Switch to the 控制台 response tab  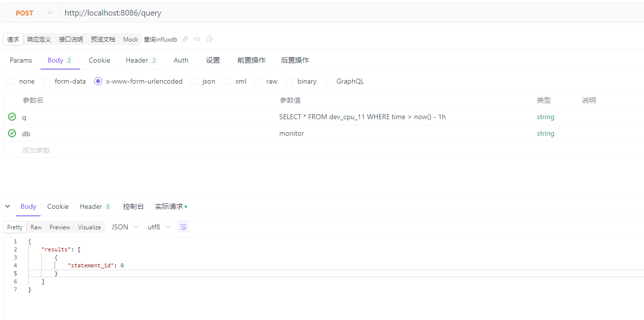(x=133, y=206)
